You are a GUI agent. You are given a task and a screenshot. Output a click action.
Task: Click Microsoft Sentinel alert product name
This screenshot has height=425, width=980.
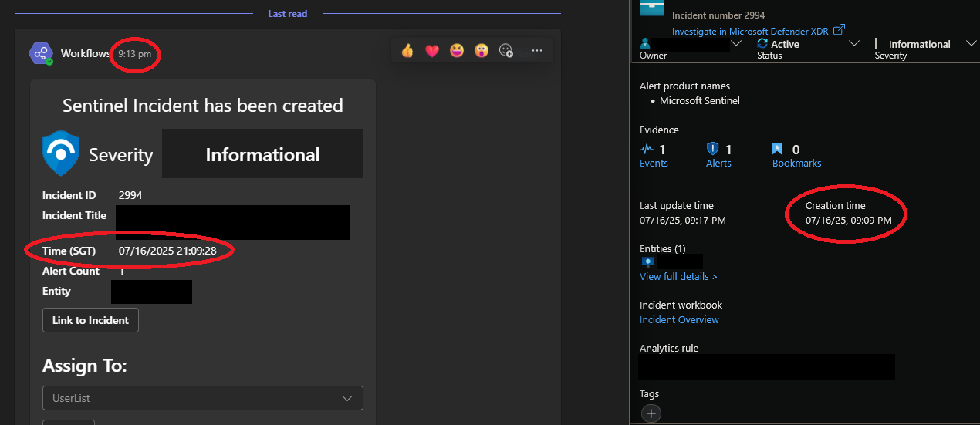(x=699, y=101)
